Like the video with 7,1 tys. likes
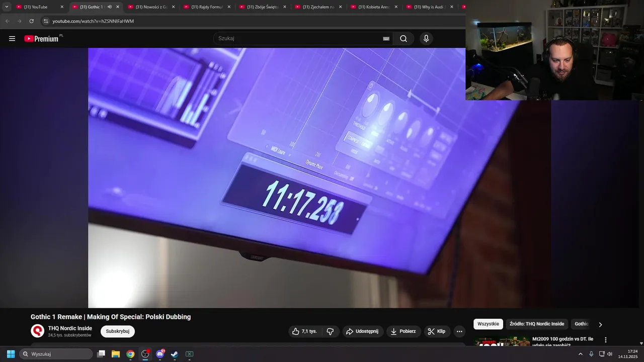Screen dimensions: 644x362 click(x=304, y=331)
